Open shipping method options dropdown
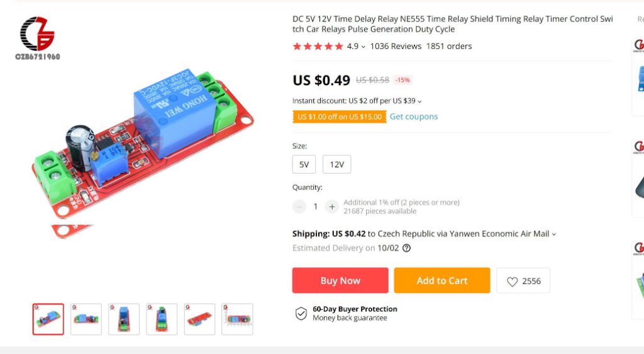 point(553,235)
